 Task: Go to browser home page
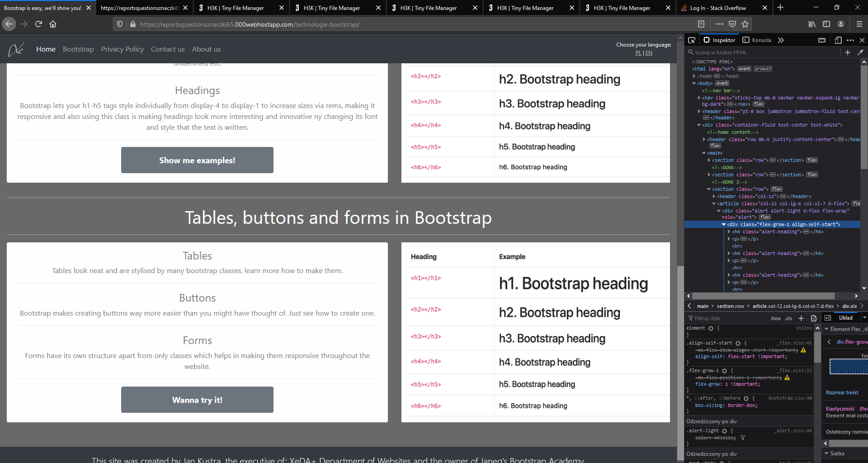[53, 24]
